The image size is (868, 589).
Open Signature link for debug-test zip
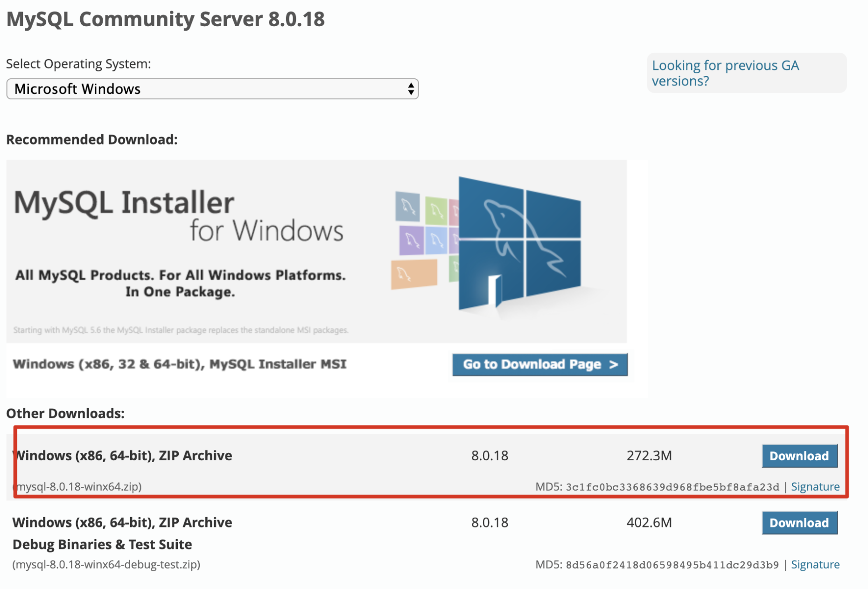tap(815, 564)
